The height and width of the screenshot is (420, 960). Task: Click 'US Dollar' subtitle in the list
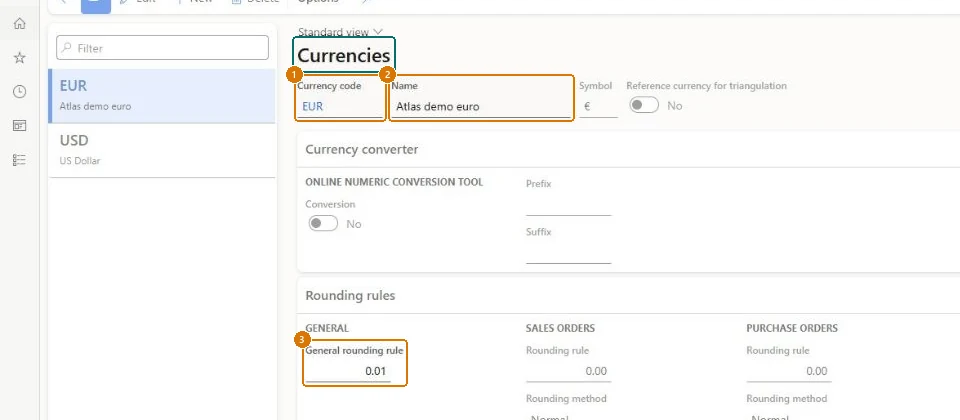tap(80, 161)
